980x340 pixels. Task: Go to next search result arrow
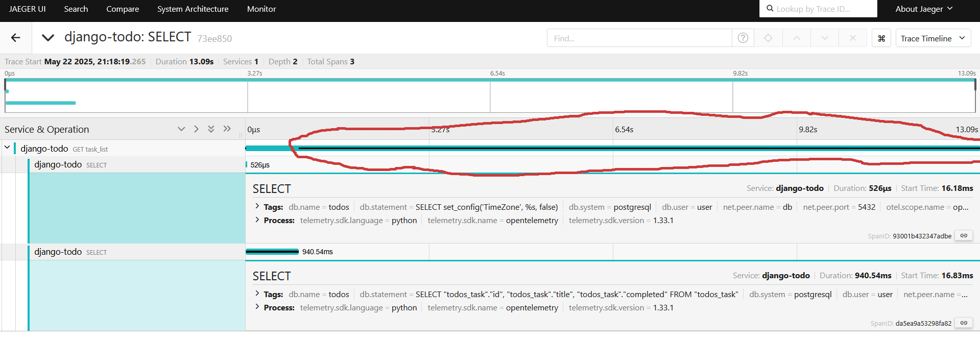825,38
